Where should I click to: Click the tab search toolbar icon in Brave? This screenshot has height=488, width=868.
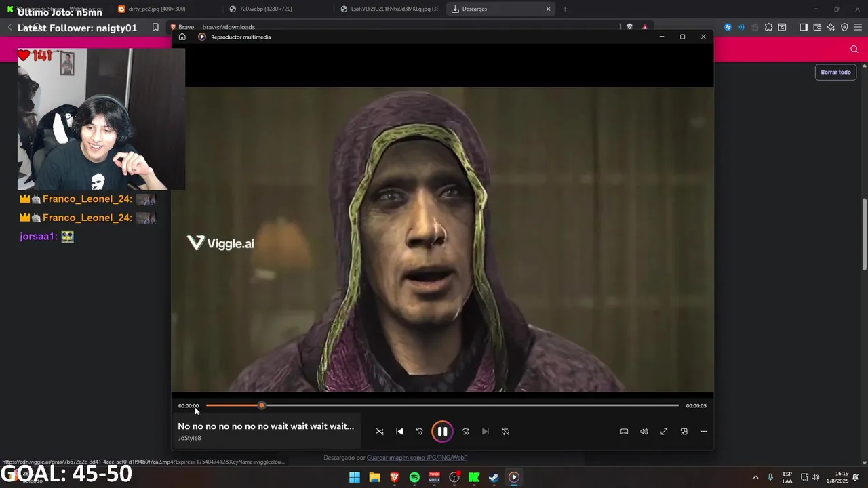click(782, 27)
